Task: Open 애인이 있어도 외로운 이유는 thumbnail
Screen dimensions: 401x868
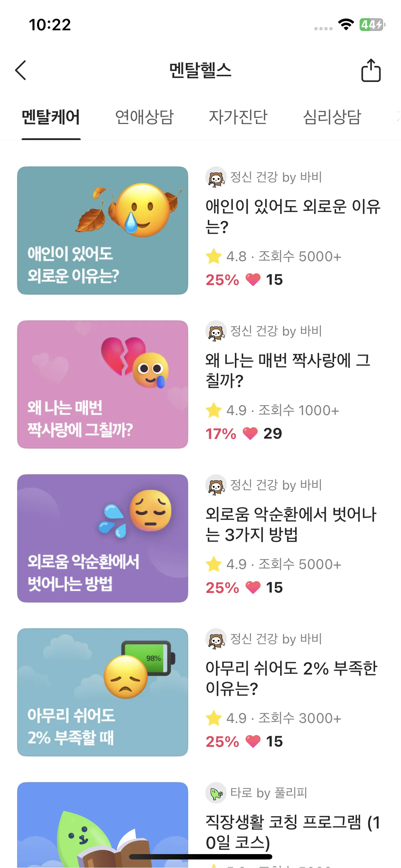Action: point(103,231)
